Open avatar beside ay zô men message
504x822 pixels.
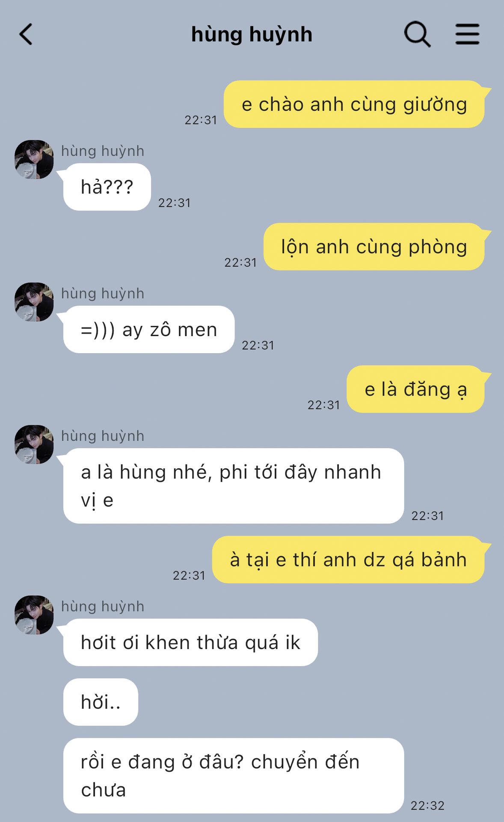34,302
